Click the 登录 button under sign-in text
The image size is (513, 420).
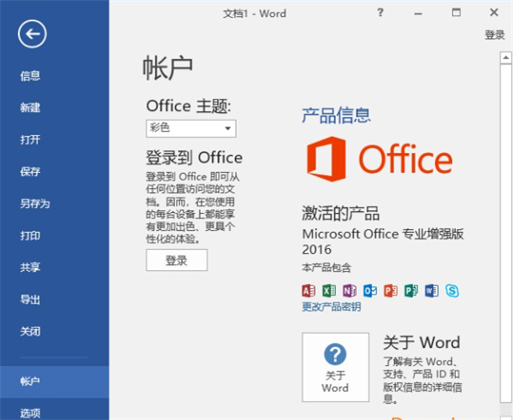click(177, 260)
